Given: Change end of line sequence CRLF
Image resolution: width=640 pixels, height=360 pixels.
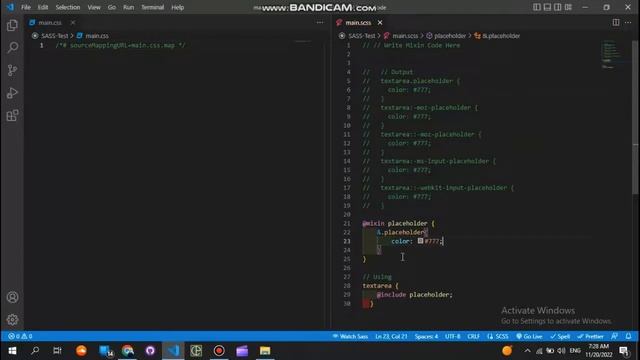Looking at the screenshot, I should click(x=473, y=336).
